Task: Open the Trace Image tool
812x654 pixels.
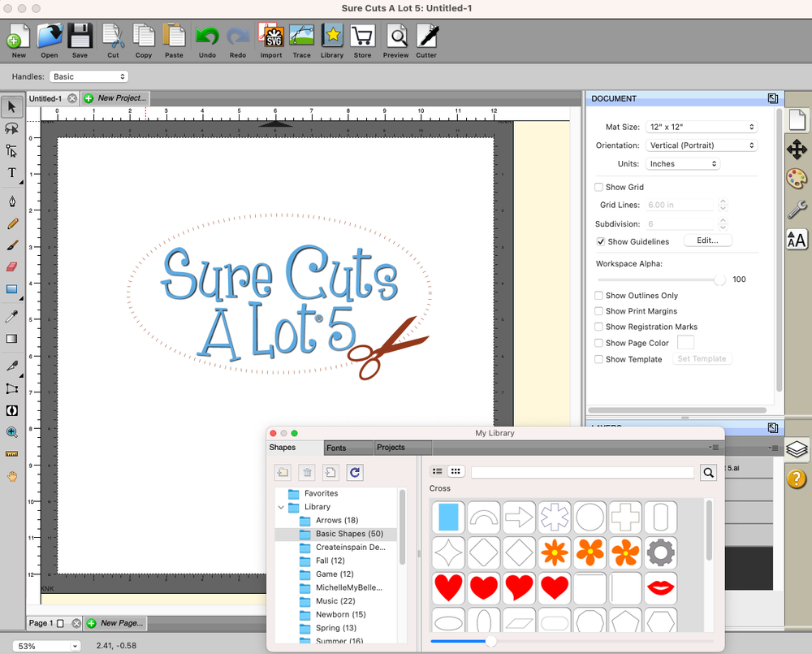Action: coord(301,37)
